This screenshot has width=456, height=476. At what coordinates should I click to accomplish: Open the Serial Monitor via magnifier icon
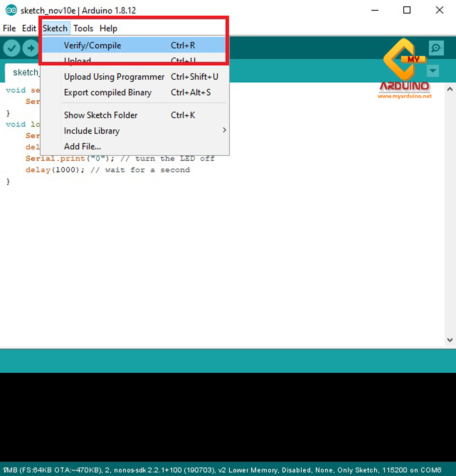(437, 48)
